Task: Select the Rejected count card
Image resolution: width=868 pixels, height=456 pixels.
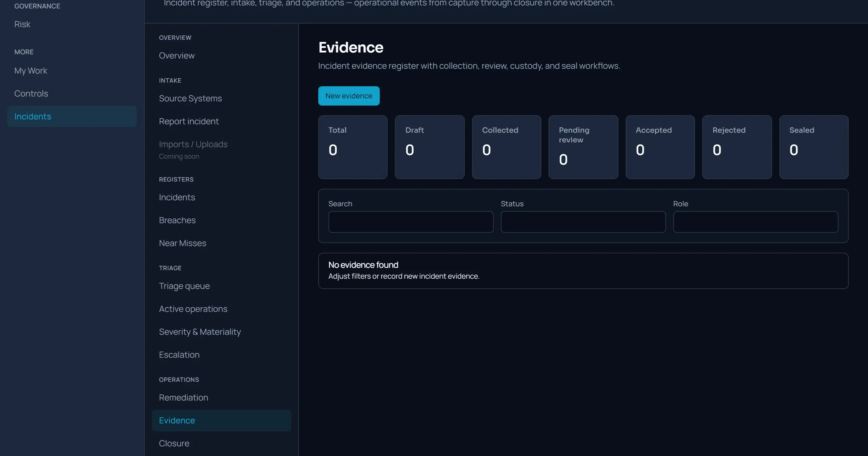Action: (x=737, y=147)
